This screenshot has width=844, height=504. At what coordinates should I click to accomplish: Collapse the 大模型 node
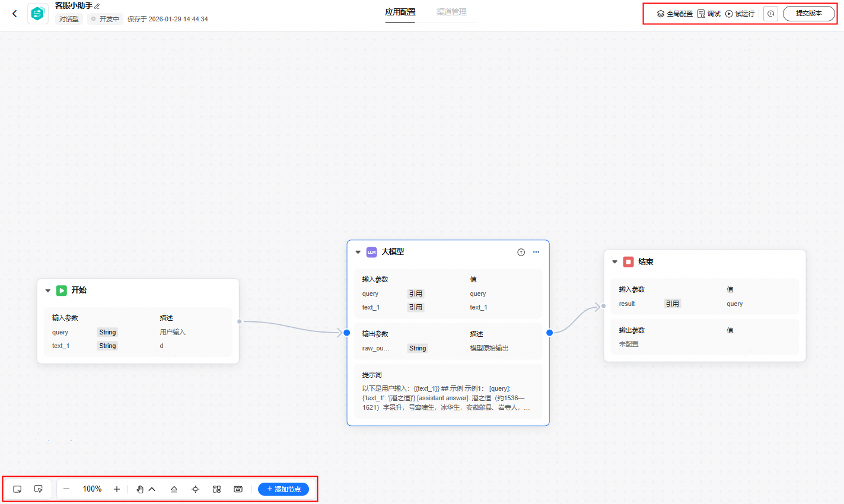(358, 252)
